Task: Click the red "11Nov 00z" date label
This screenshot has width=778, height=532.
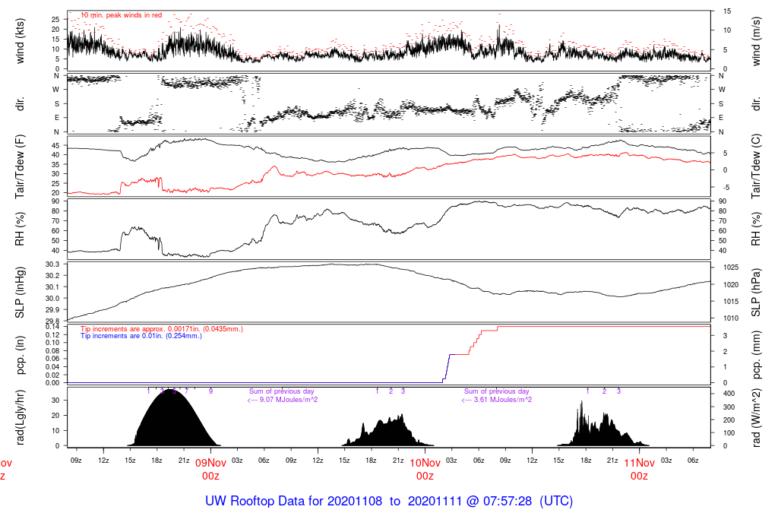Action: click(639, 470)
